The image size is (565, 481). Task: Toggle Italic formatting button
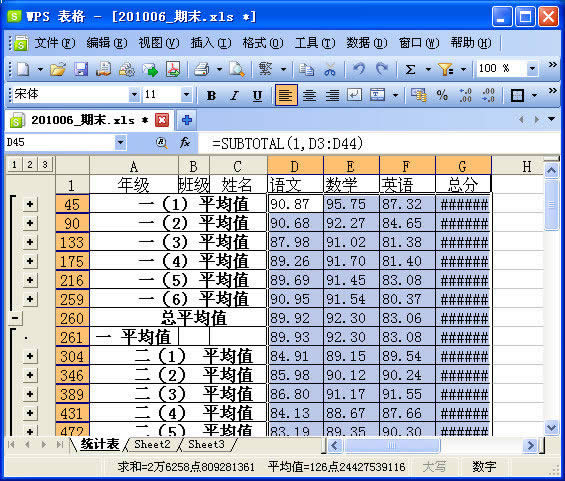(235, 95)
